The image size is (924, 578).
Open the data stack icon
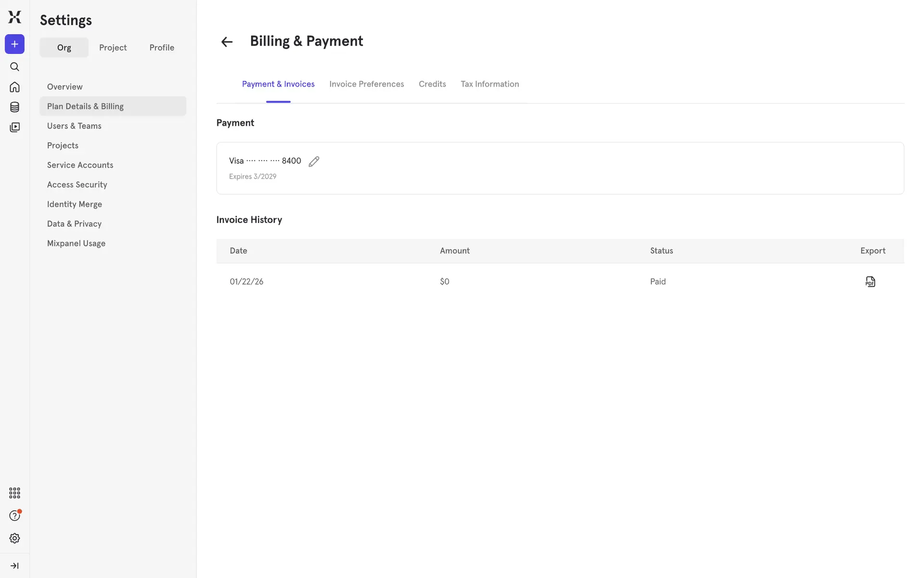14,107
